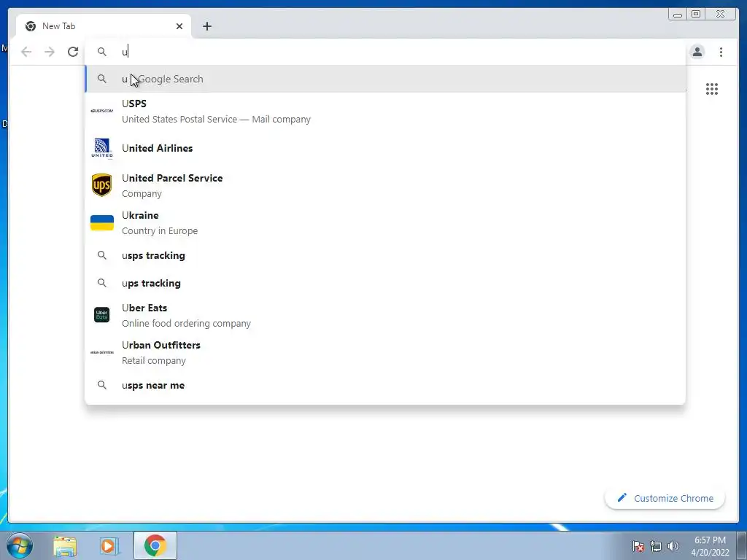Select the Uber Eats suggestion
Screen dimensions: 747x560
(x=385, y=315)
